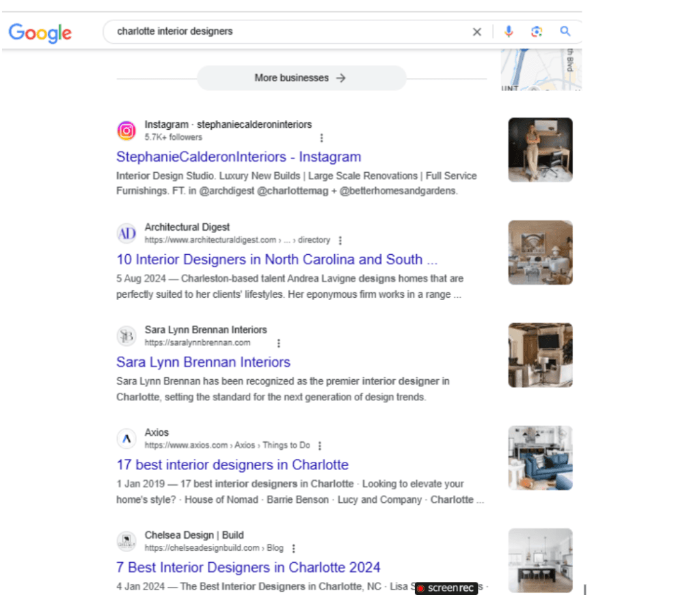Open the '17 best interior designers in Charlotte' link
The image size is (700, 595).
[232, 465]
